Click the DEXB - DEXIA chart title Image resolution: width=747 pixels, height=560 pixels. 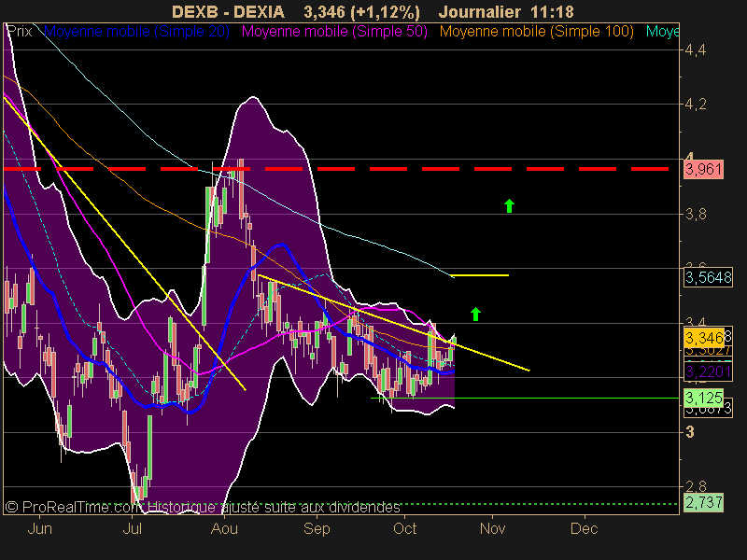pos(228,12)
